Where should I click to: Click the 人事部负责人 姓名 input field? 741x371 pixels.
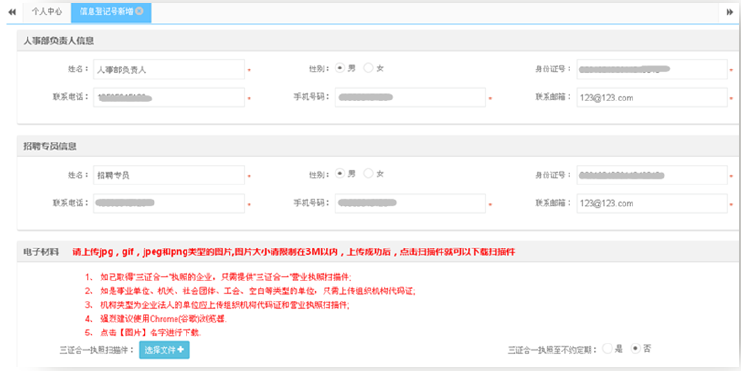click(x=169, y=69)
